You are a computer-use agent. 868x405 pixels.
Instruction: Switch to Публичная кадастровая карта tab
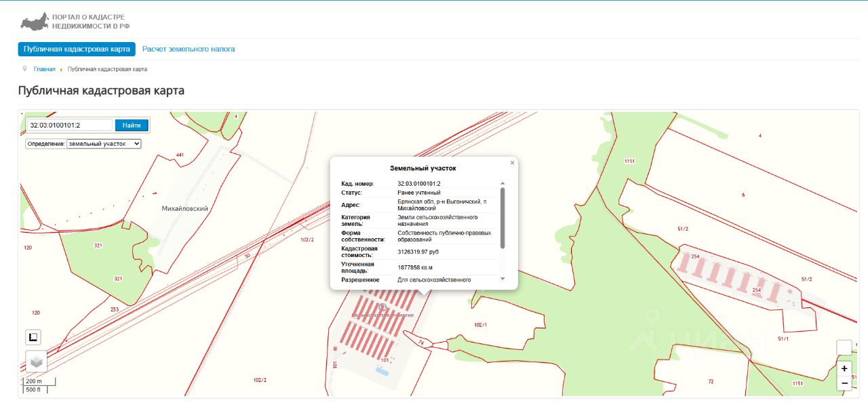pos(77,49)
